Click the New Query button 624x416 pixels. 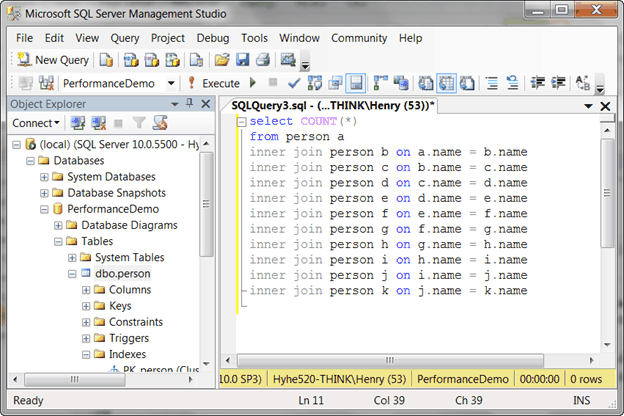[x=53, y=60]
